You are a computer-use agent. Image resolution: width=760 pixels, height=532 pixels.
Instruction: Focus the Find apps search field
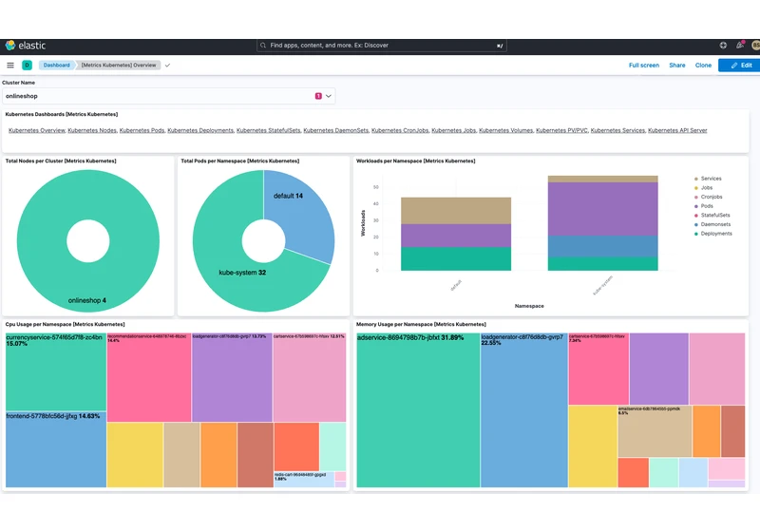click(x=382, y=45)
